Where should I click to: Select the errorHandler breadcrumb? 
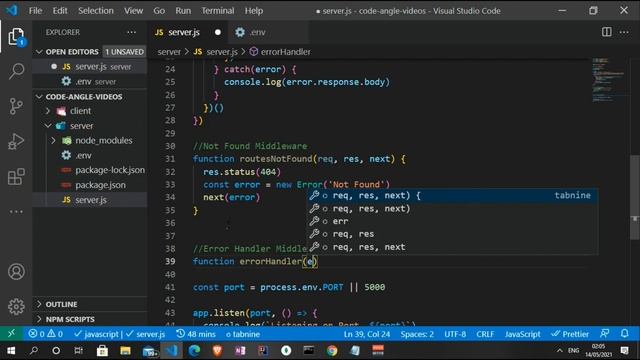(x=280, y=52)
